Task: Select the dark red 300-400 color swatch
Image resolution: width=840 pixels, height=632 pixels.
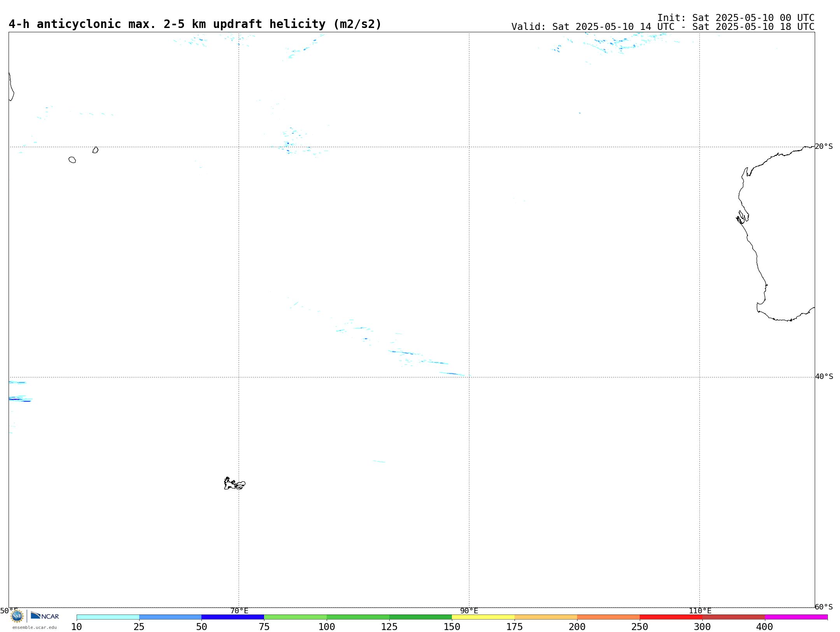Action: coord(734,617)
